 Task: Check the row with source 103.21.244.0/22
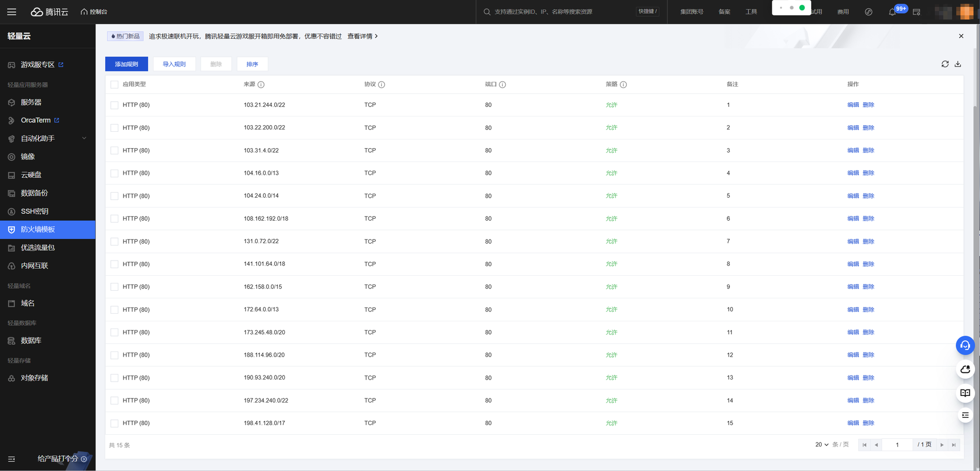pyautogui.click(x=114, y=105)
